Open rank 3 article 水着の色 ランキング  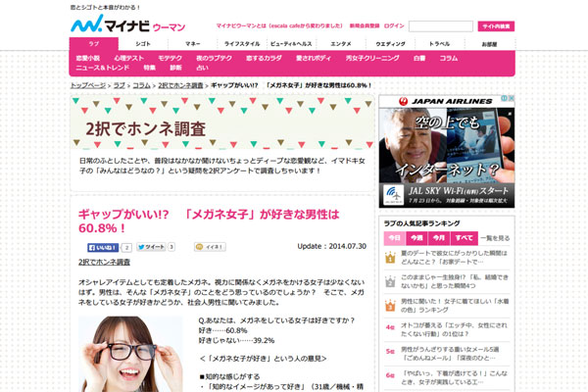coord(455,306)
